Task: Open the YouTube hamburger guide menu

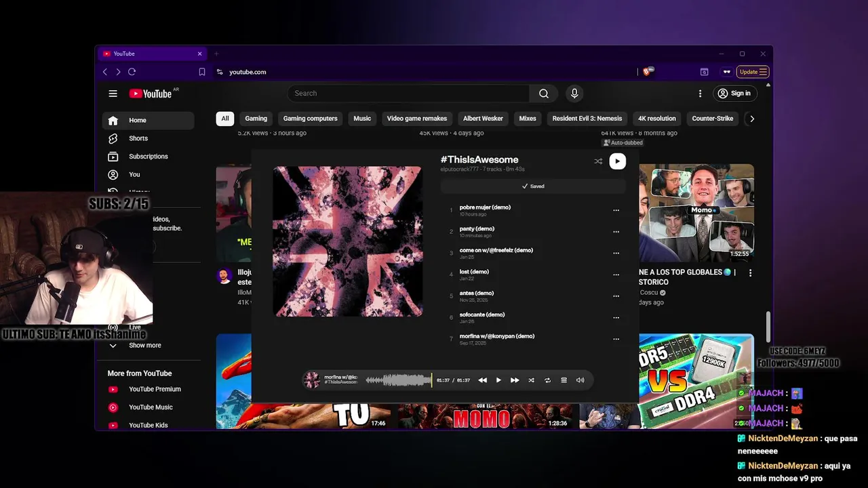Action: pos(113,94)
